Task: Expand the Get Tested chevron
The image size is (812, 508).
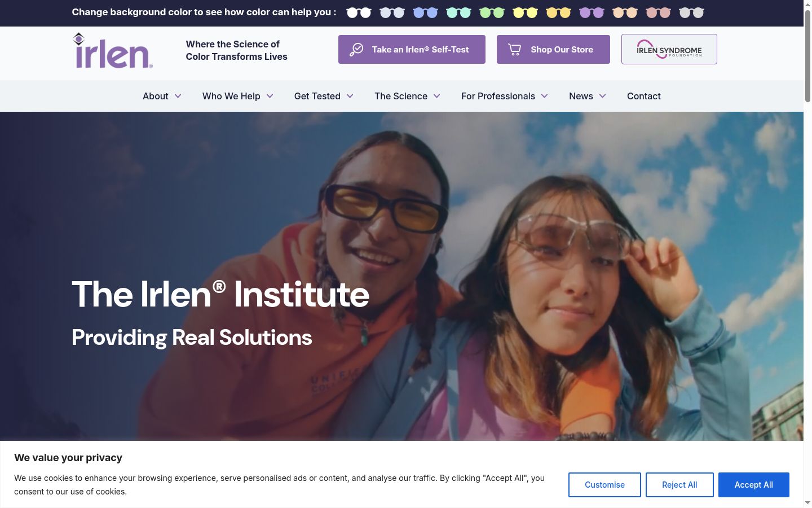Action: 350,96
